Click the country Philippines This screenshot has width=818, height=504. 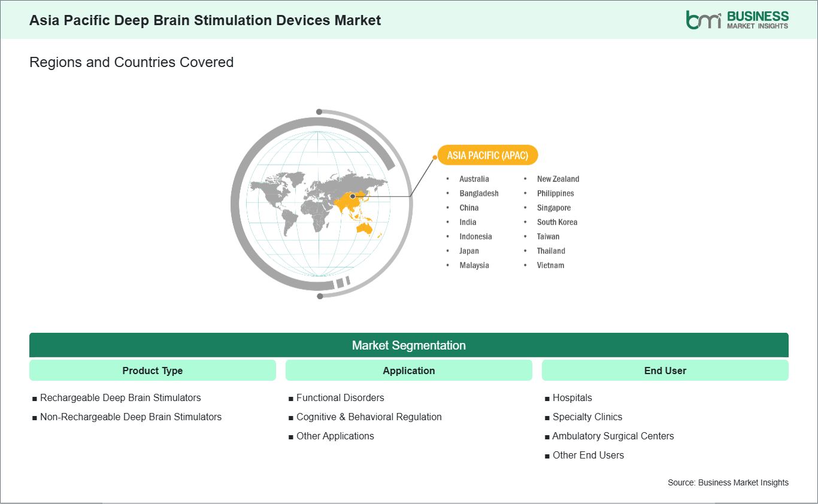coord(556,193)
